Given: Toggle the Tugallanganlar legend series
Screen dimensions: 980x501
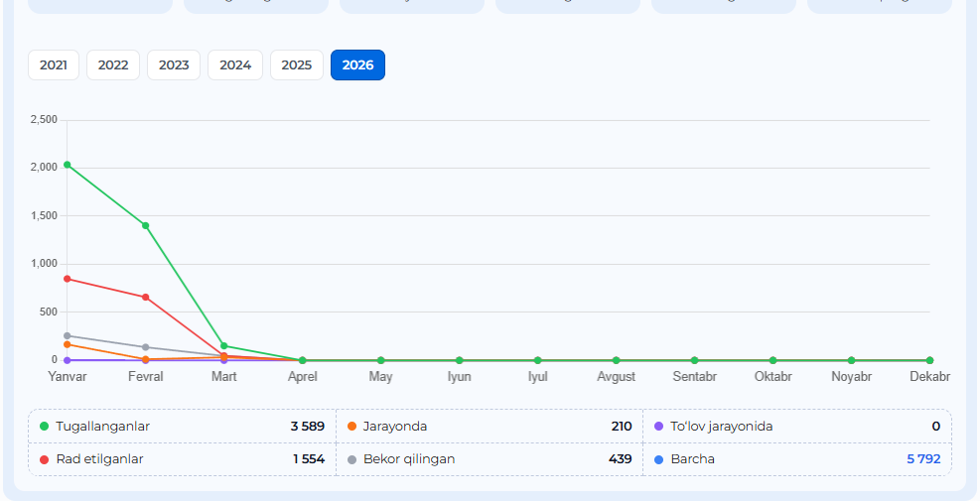Looking at the screenshot, I should pyautogui.click(x=102, y=427).
